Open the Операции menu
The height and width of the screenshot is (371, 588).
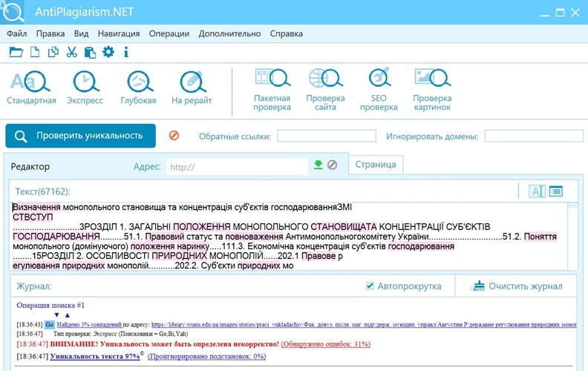tap(169, 33)
